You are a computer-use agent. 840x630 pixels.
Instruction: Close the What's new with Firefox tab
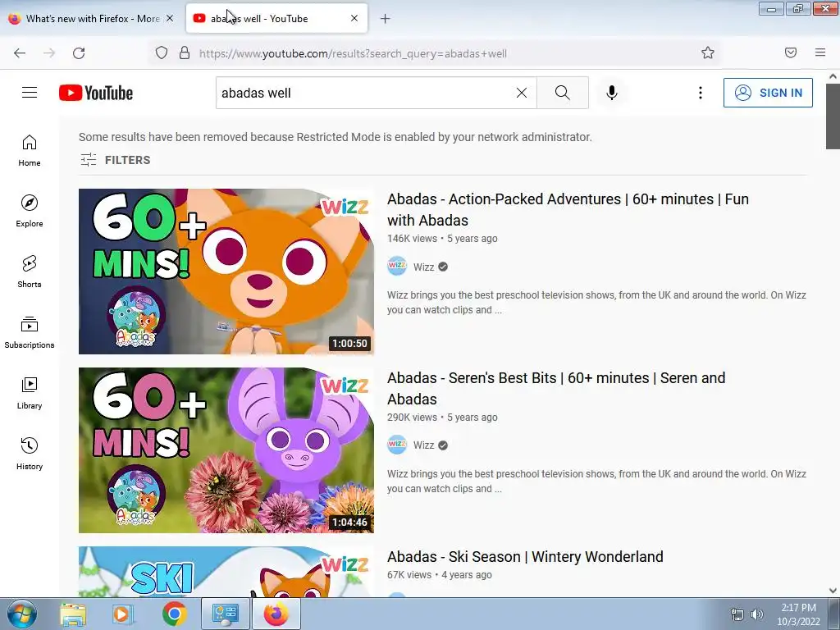coord(170,18)
